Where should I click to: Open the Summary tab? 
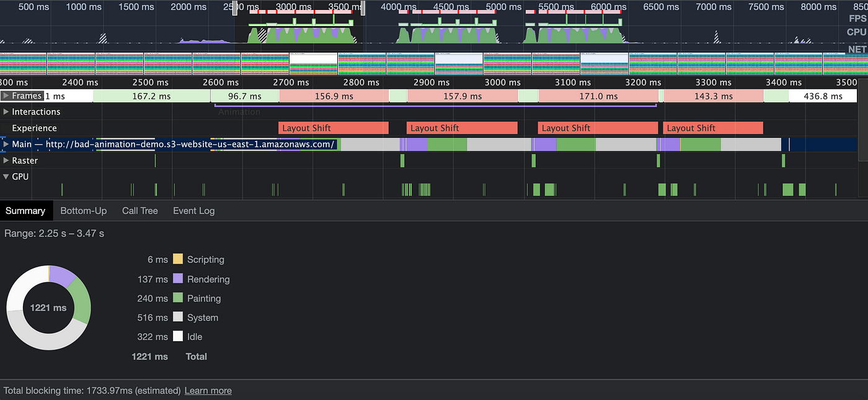[25, 211]
